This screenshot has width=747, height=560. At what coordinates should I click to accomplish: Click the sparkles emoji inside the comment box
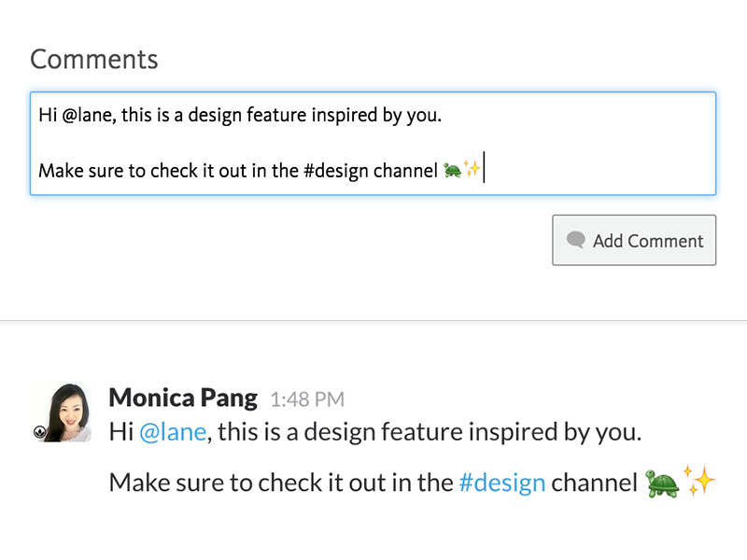tap(472, 170)
